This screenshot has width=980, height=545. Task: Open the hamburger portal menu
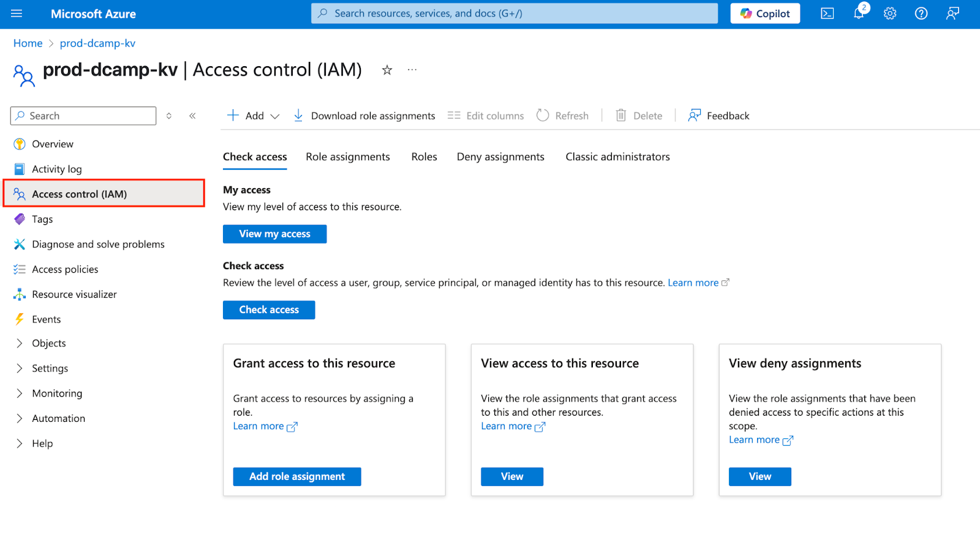pyautogui.click(x=17, y=13)
